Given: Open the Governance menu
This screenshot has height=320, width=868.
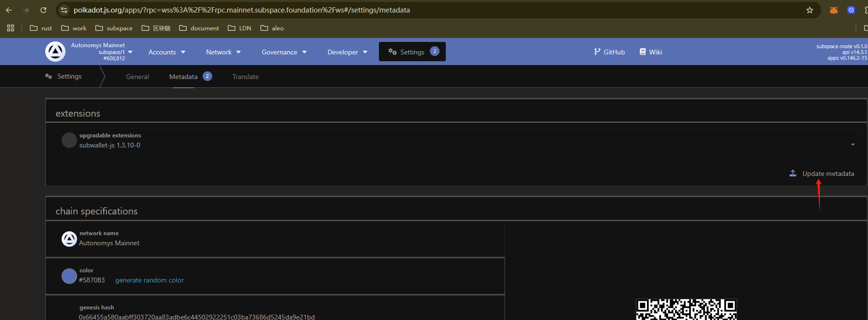Looking at the screenshot, I should point(284,52).
